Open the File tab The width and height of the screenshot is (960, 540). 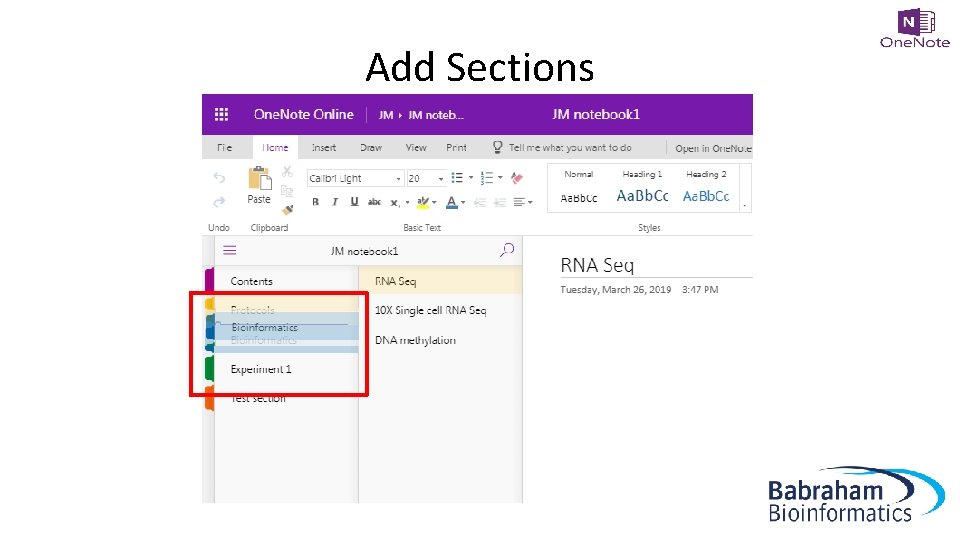tap(225, 148)
